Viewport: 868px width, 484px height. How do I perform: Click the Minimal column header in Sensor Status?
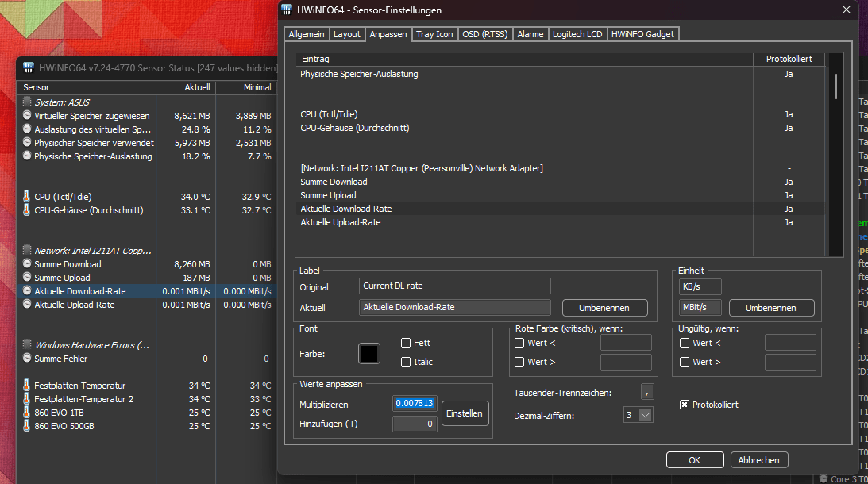247,87
